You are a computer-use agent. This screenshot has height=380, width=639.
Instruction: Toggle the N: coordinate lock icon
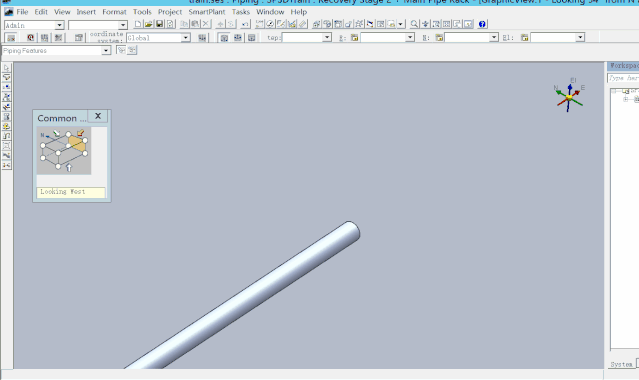pos(439,38)
